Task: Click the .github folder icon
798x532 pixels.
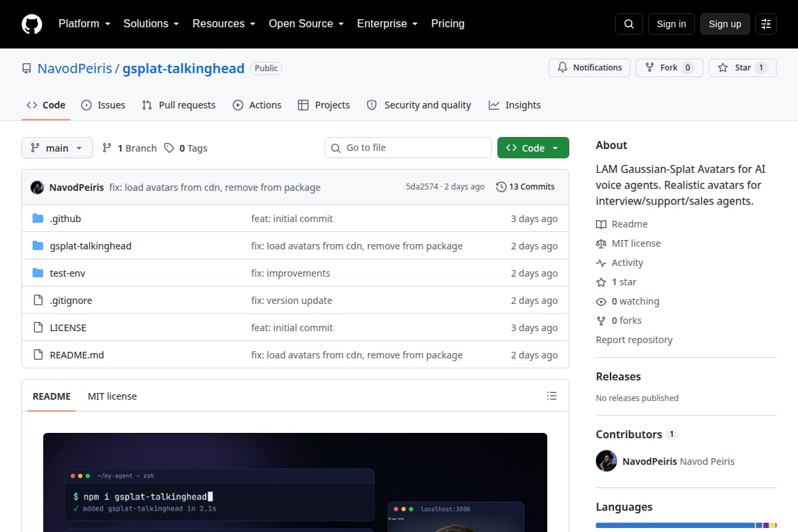Action: [38, 219]
